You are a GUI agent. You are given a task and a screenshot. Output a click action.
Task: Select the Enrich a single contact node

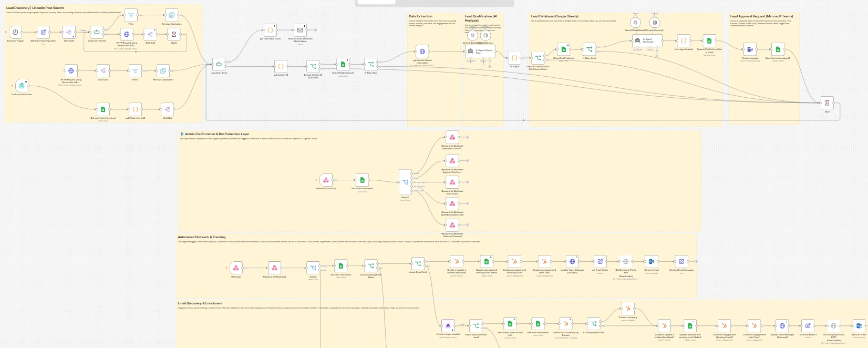coord(448,326)
